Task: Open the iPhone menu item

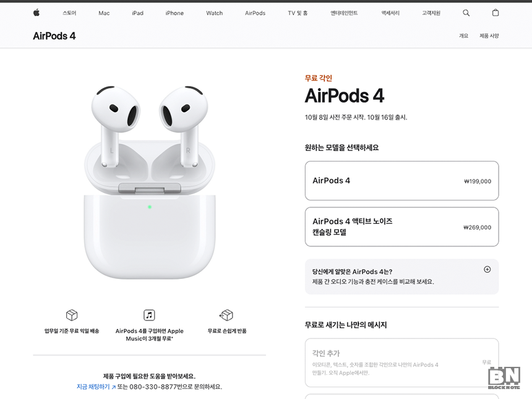Action: (174, 13)
